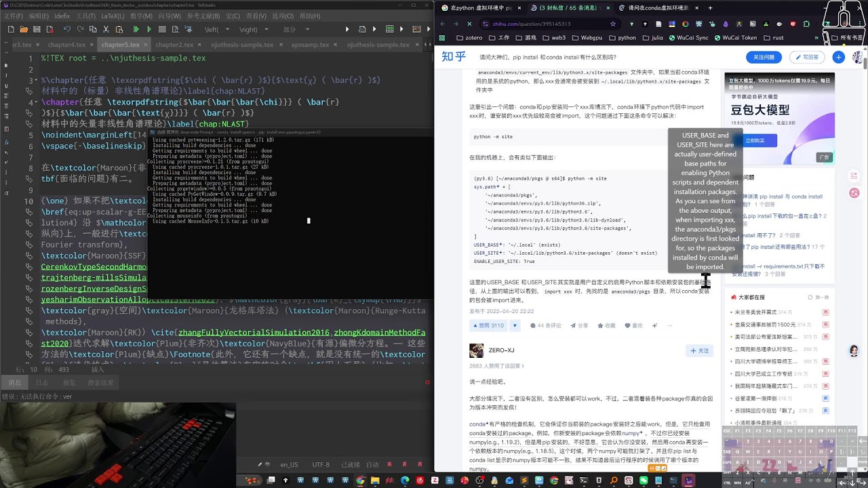Select the 预览 preview panel tab
The image size is (868, 488).
pos(69,383)
